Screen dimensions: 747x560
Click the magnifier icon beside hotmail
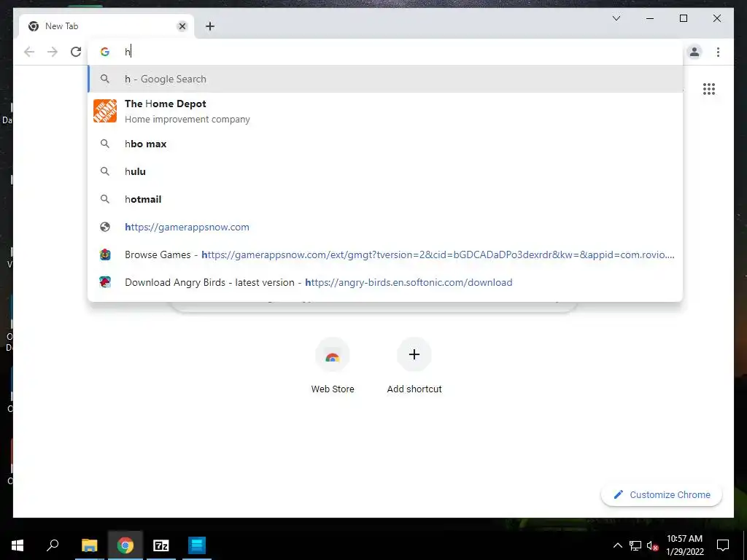pyautogui.click(x=105, y=199)
